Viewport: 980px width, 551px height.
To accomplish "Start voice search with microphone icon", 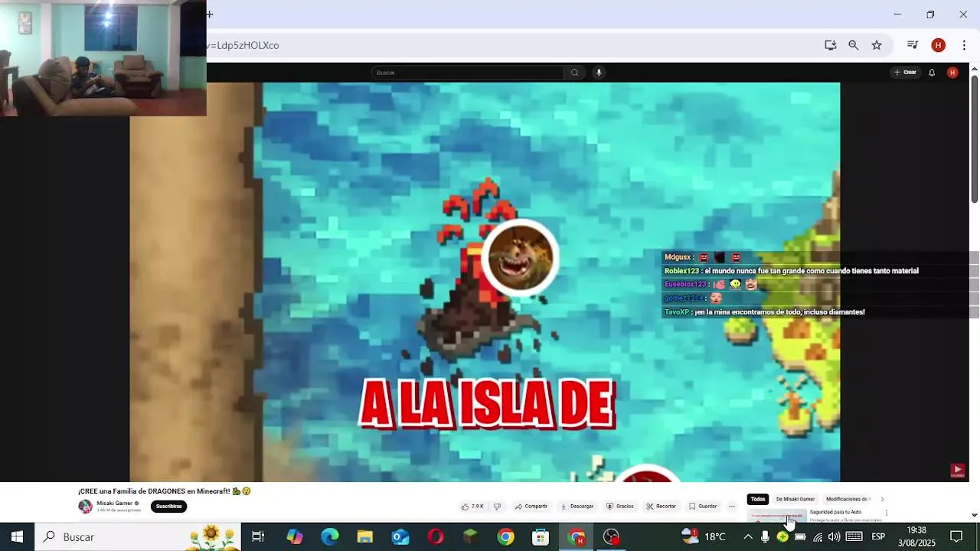I will point(599,73).
